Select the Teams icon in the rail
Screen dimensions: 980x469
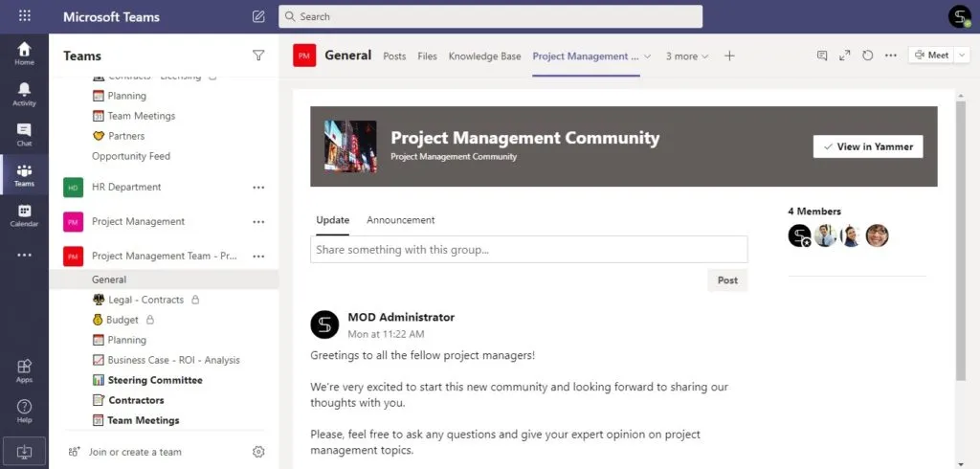(x=24, y=176)
